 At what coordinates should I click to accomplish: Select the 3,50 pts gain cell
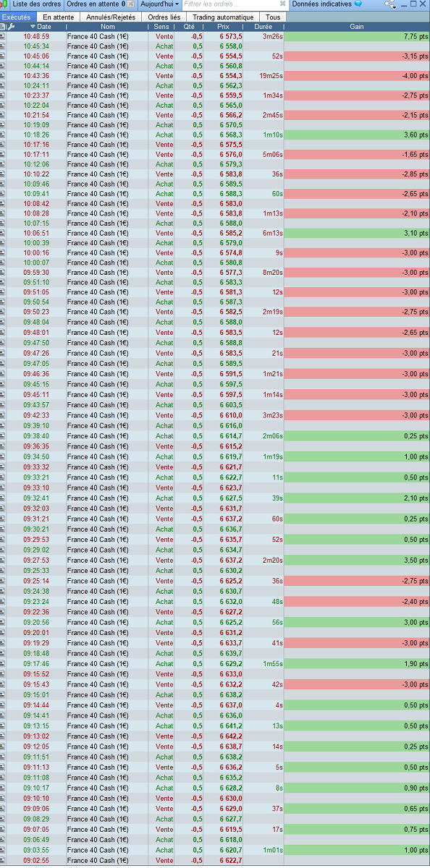click(x=357, y=560)
